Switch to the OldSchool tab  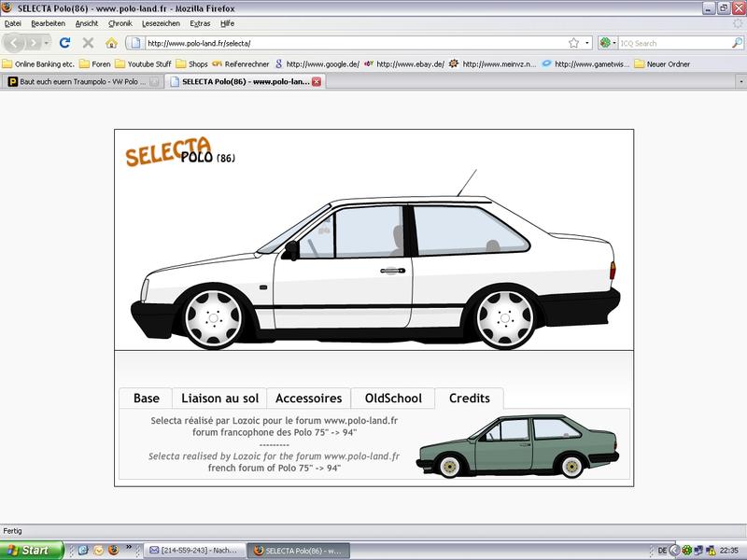[x=393, y=399]
